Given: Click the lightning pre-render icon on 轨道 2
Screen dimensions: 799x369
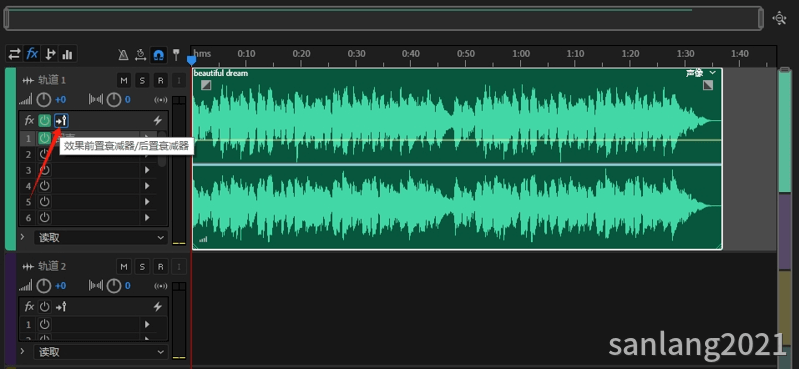Looking at the screenshot, I should 157,307.
